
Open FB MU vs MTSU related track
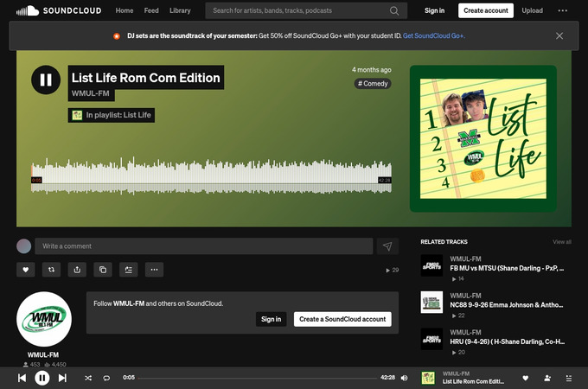(507, 268)
